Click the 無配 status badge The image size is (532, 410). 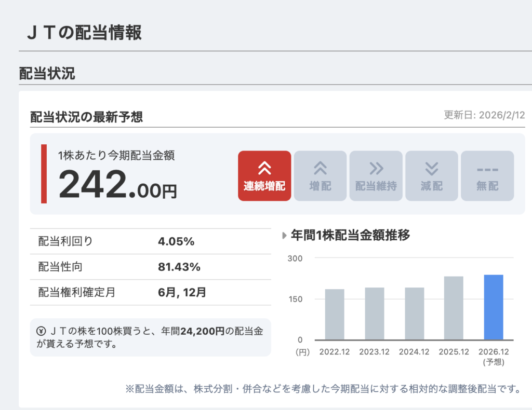[x=487, y=176]
